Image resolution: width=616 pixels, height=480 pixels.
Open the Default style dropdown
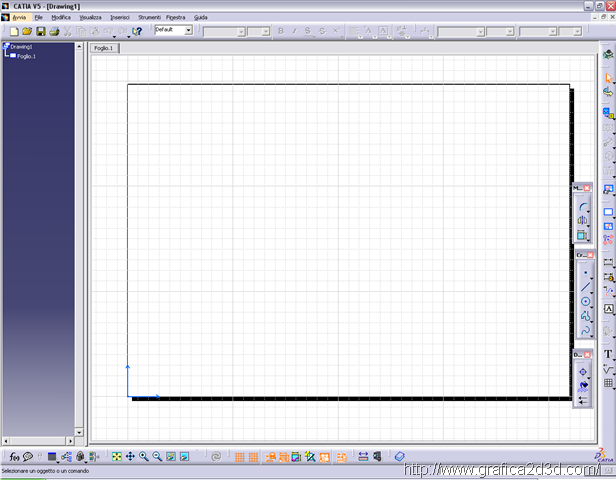187,31
